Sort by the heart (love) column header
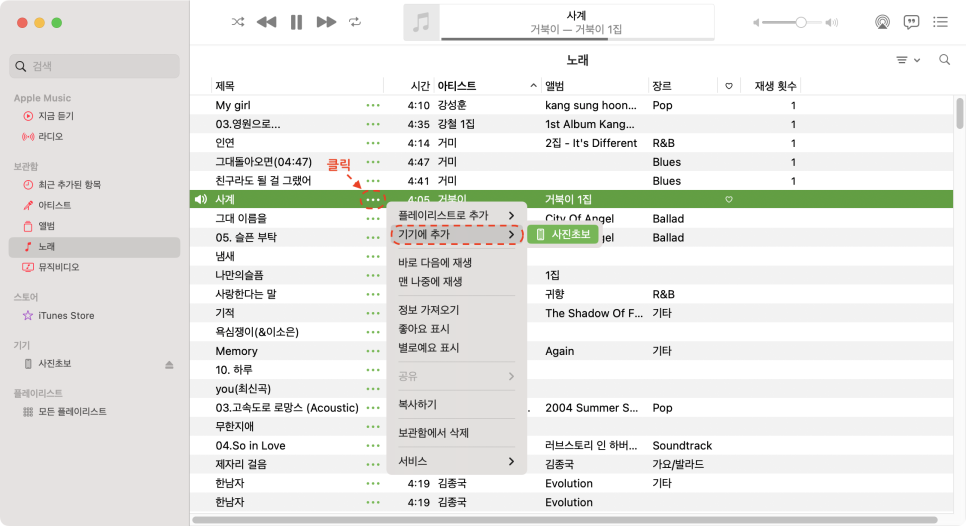 [729, 86]
